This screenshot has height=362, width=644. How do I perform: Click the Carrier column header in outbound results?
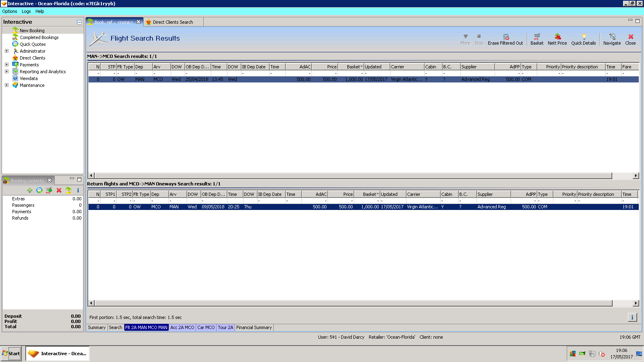click(407, 67)
